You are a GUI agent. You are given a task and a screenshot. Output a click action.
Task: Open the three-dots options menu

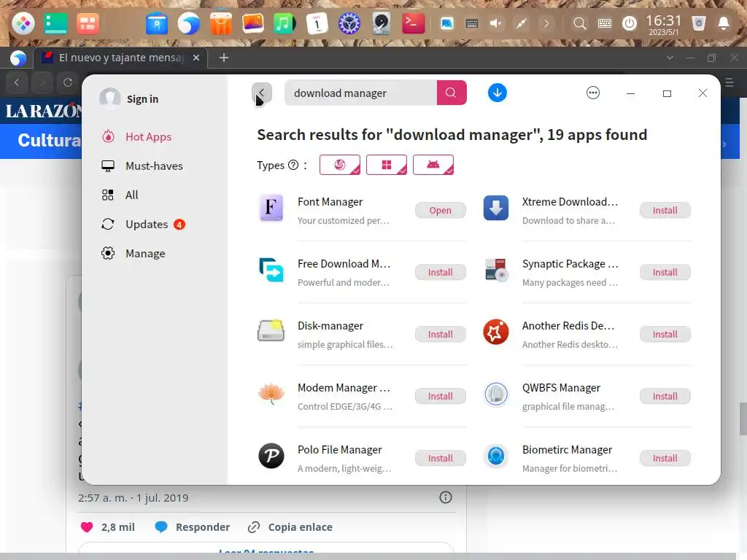pyautogui.click(x=592, y=93)
